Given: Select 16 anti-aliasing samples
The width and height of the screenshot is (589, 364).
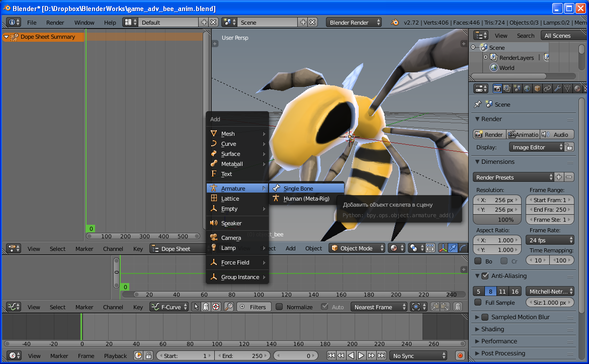Looking at the screenshot, I should click(x=515, y=291).
